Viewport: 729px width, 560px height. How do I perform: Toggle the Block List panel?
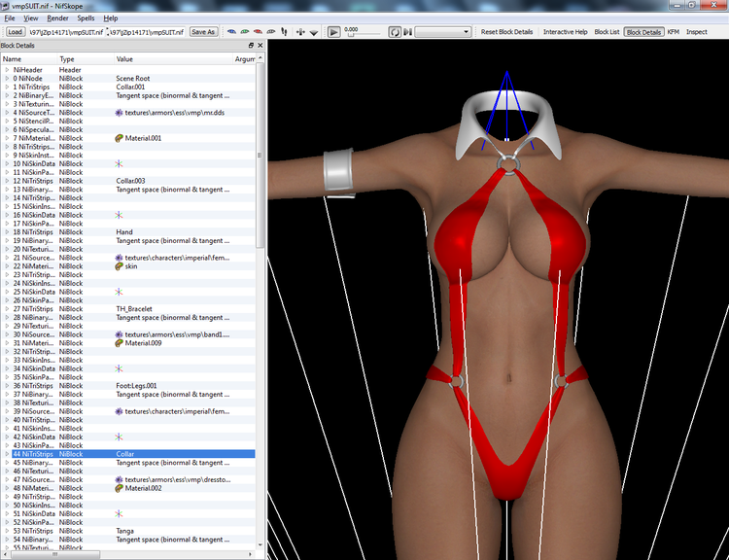point(607,32)
